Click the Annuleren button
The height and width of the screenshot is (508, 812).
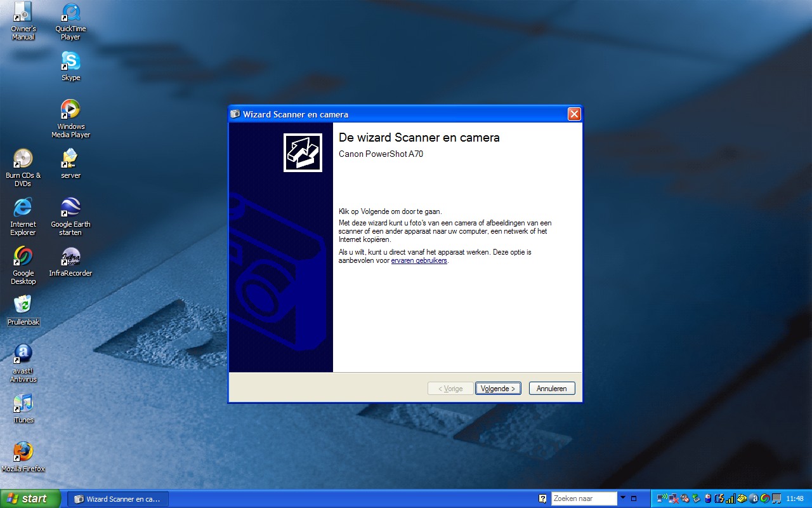pyautogui.click(x=552, y=388)
